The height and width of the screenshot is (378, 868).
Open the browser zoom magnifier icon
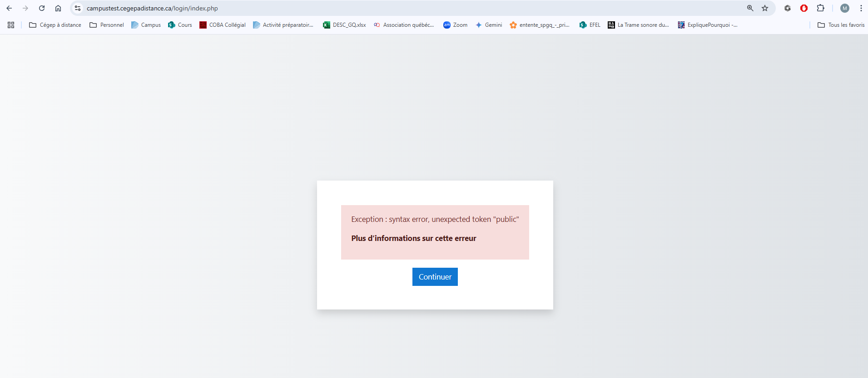tap(750, 8)
